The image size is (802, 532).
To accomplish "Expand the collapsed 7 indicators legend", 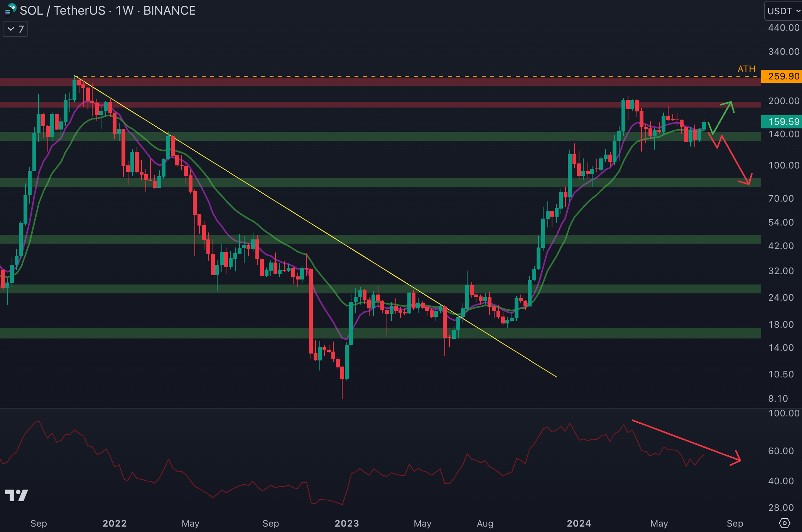I will point(15,29).
